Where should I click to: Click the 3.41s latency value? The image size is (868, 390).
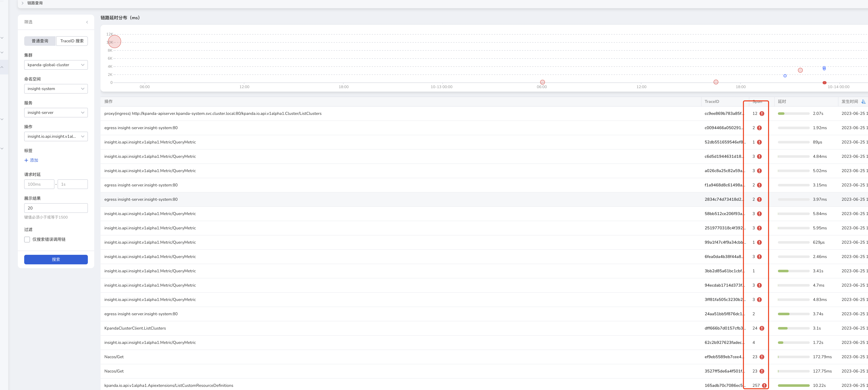tap(818, 271)
